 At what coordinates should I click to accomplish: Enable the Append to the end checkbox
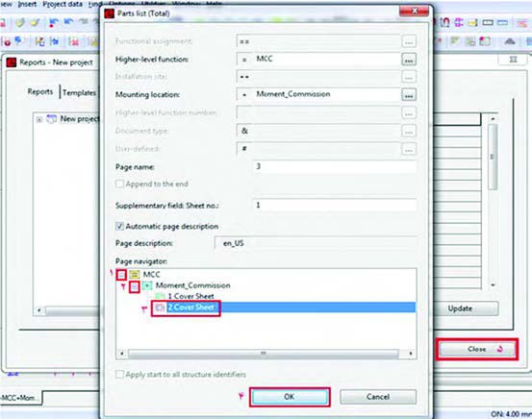click(x=119, y=184)
